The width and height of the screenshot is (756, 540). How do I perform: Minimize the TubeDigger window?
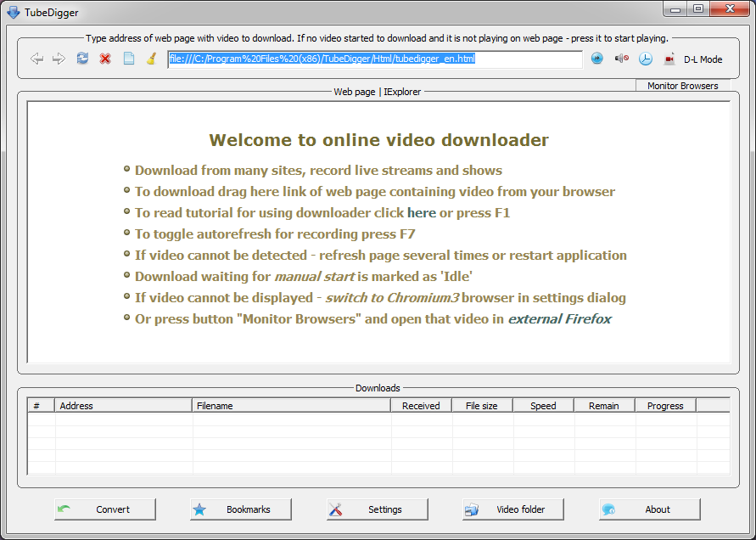tap(675, 9)
